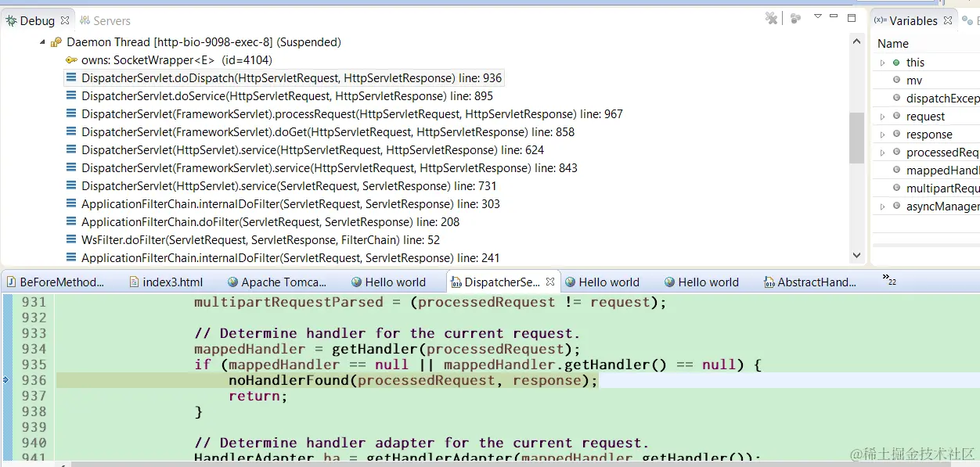Close the Debug view tab
This screenshot has width=980, height=467.
65,20
